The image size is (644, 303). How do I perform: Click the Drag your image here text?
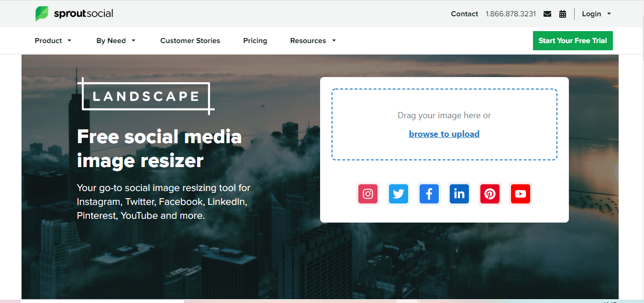(444, 115)
